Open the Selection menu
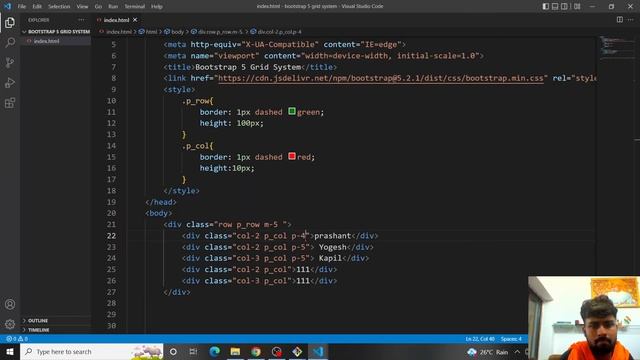The image size is (640, 360). tap(59, 6)
